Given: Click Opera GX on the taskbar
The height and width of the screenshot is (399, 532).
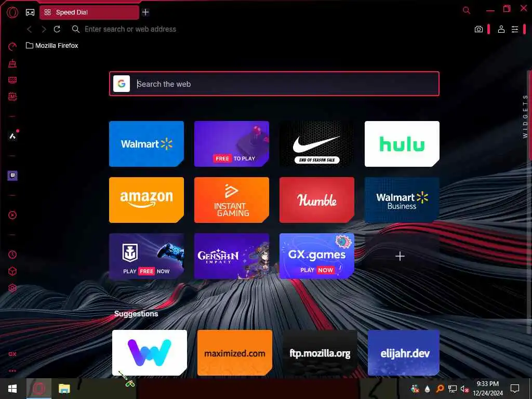Looking at the screenshot, I should coord(38,389).
